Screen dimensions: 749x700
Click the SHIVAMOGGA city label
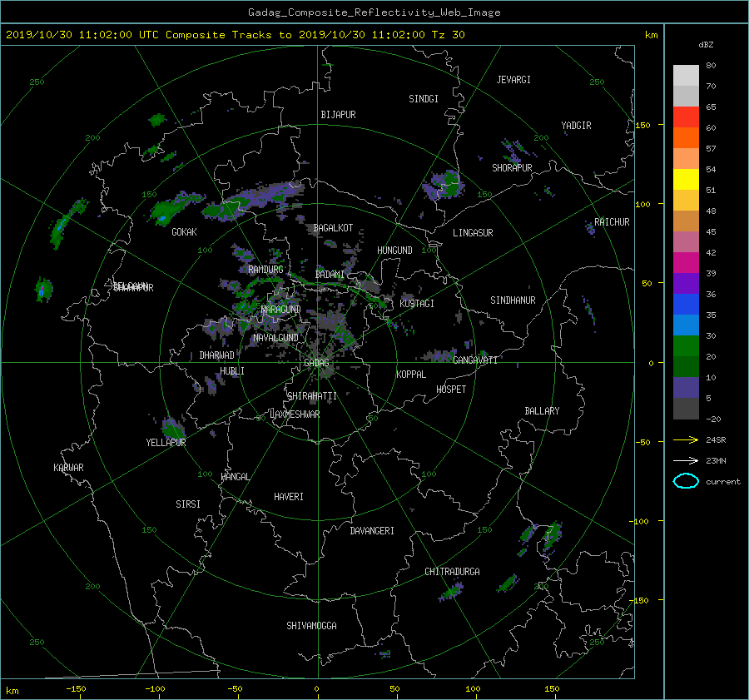(311, 625)
